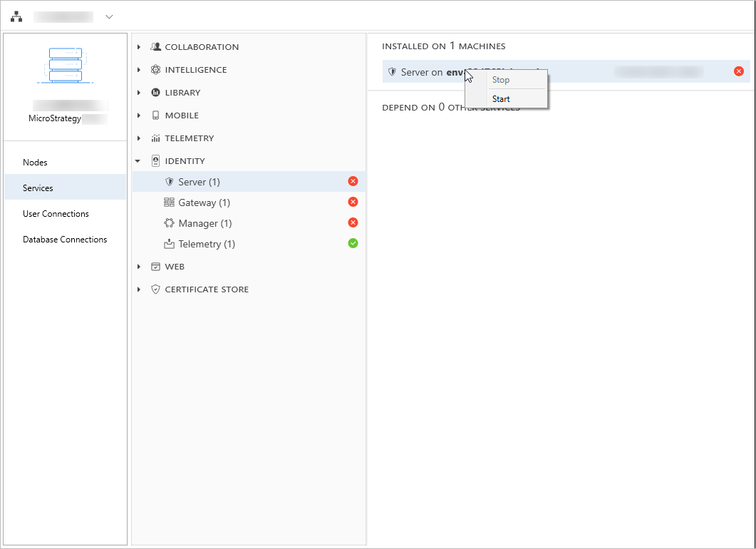The width and height of the screenshot is (756, 549).
Task: Click the Certificate Store shield icon
Action: click(156, 289)
